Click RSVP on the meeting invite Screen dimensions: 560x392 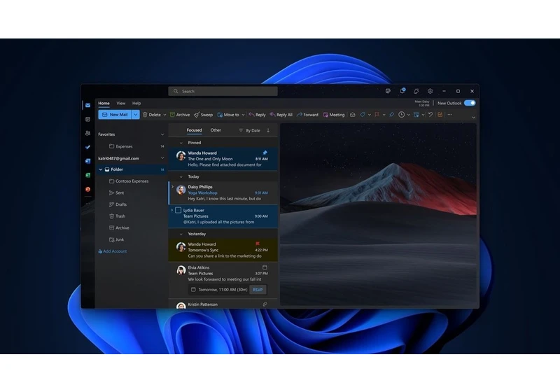click(258, 290)
